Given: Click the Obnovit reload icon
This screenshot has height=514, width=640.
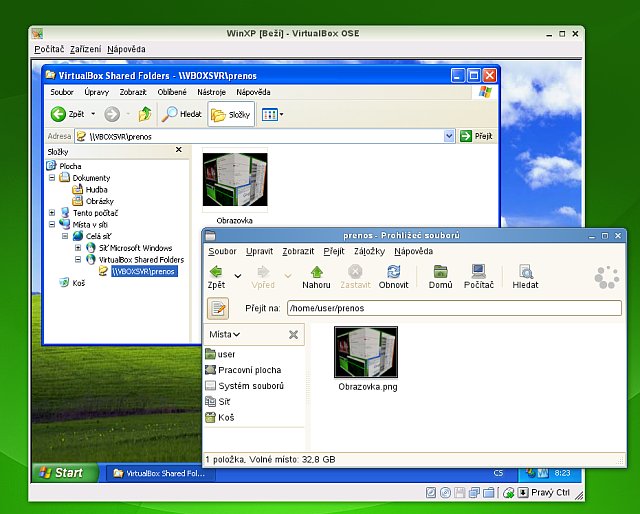Looking at the screenshot, I should click(393, 272).
